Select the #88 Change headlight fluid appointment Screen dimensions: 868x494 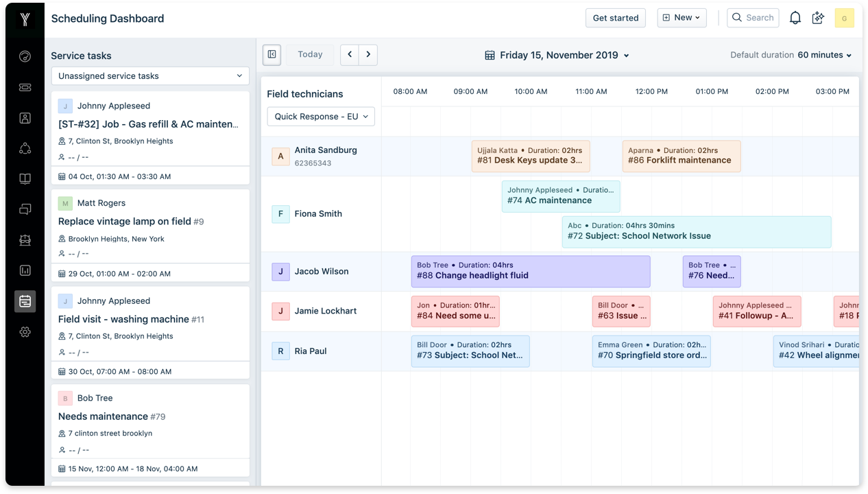(x=530, y=272)
